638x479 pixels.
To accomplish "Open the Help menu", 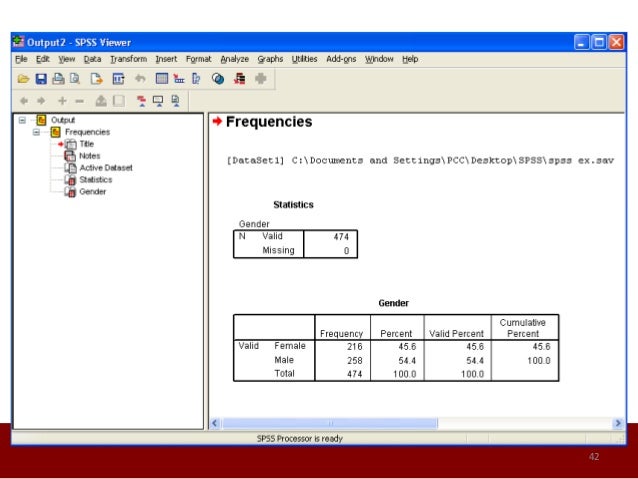I will [x=410, y=59].
